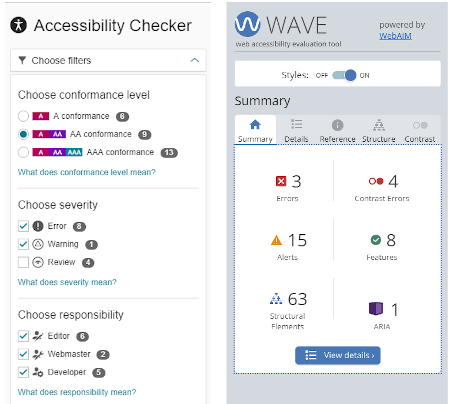Image resolution: width=450 pixels, height=404 pixels.
Task: Click the orange Alerts triangle icon
Action: pos(276,240)
